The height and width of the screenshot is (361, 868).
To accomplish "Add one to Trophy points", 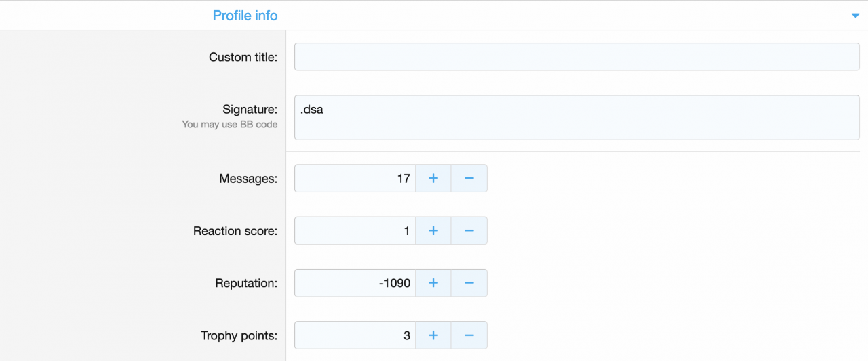I will [x=433, y=335].
